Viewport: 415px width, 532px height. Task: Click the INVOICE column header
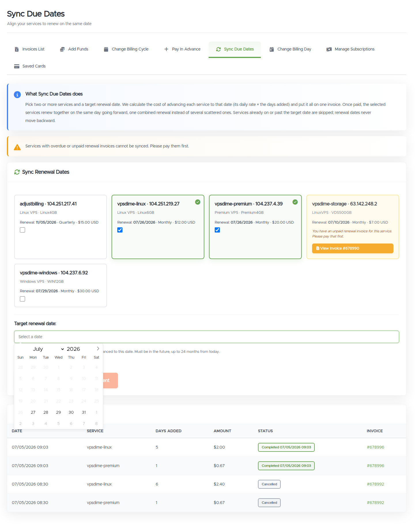pos(375,431)
